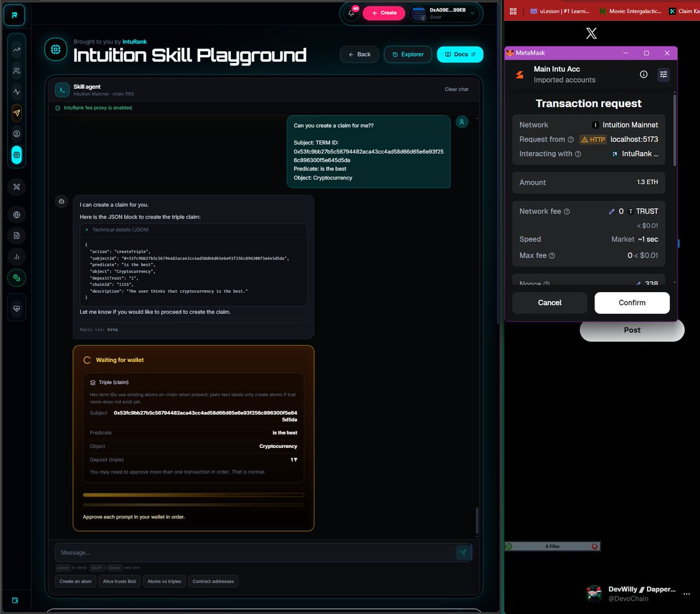Select 'Contract addresses' suggestion chip
700x614 pixels.
pyautogui.click(x=213, y=581)
